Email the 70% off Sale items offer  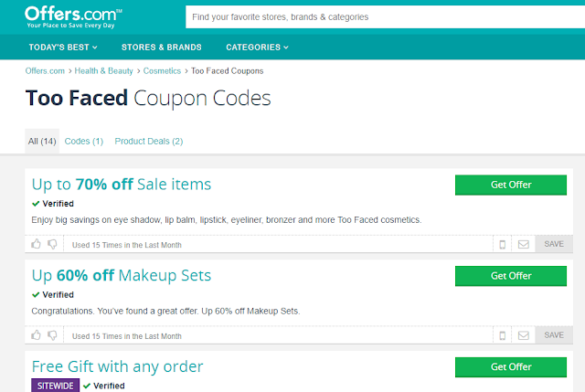pyautogui.click(x=524, y=244)
